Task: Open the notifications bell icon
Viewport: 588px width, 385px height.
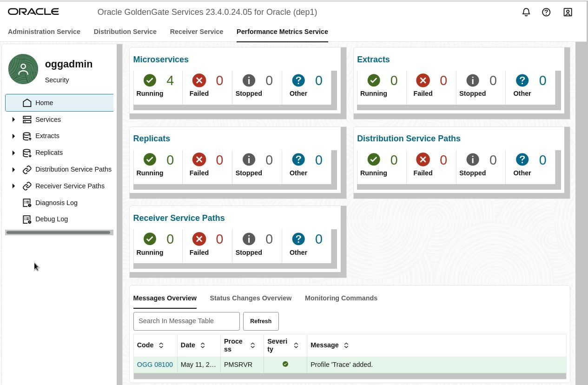Action: coord(526,12)
